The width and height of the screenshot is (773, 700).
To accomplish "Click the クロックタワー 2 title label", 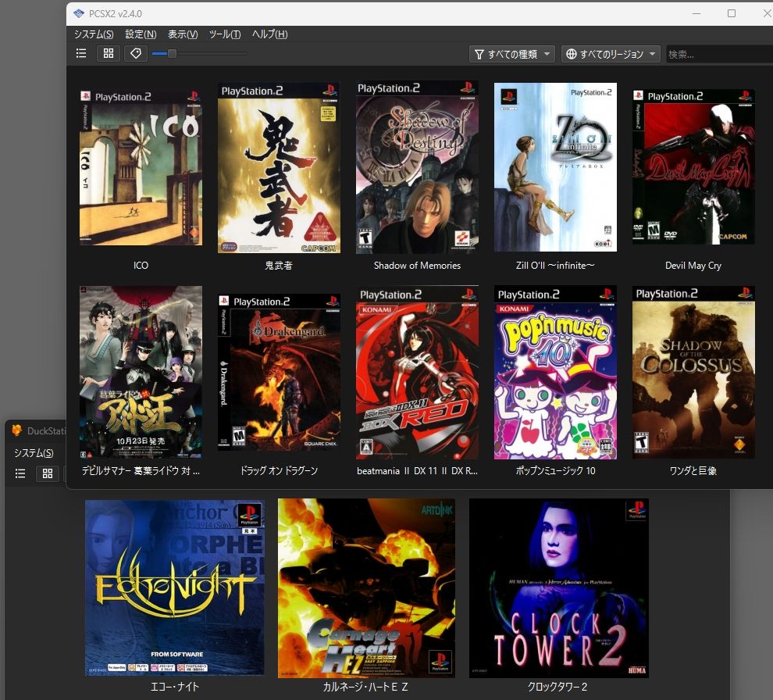I will (x=557, y=687).
